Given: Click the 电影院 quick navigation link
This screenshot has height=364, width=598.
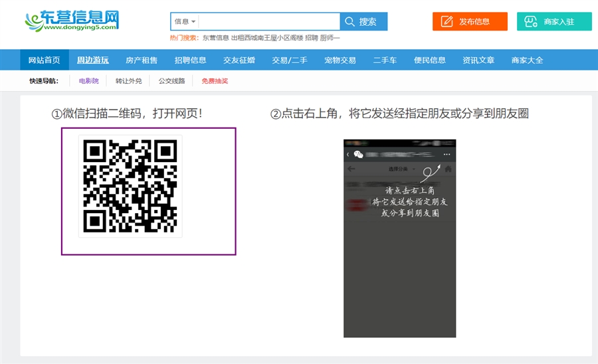Looking at the screenshot, I should pos(88,81).
